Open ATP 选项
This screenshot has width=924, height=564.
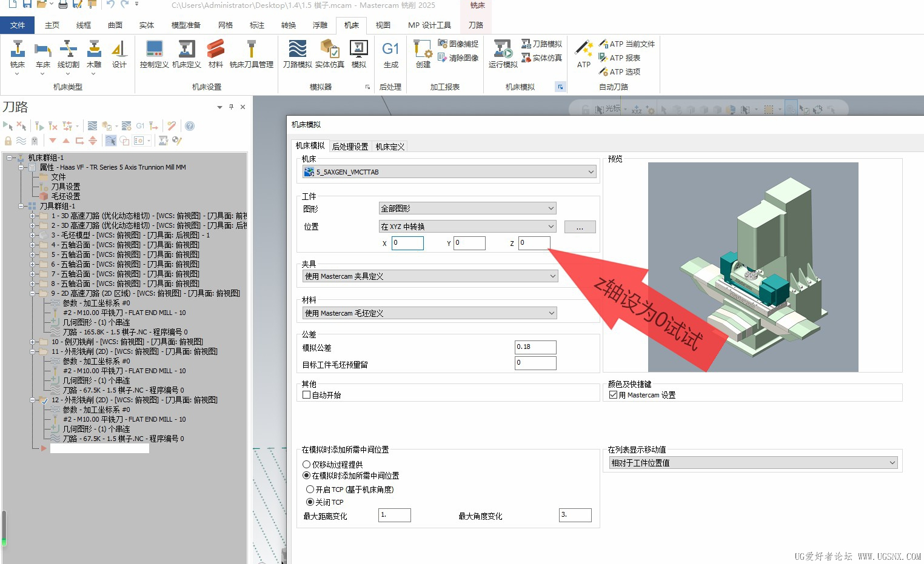tap(620, 71)
